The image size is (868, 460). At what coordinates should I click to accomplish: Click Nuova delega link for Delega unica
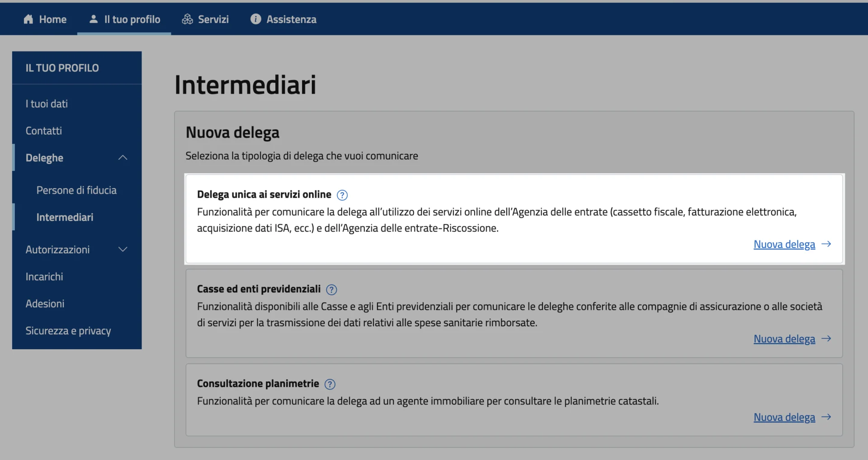tap(784, 244)
